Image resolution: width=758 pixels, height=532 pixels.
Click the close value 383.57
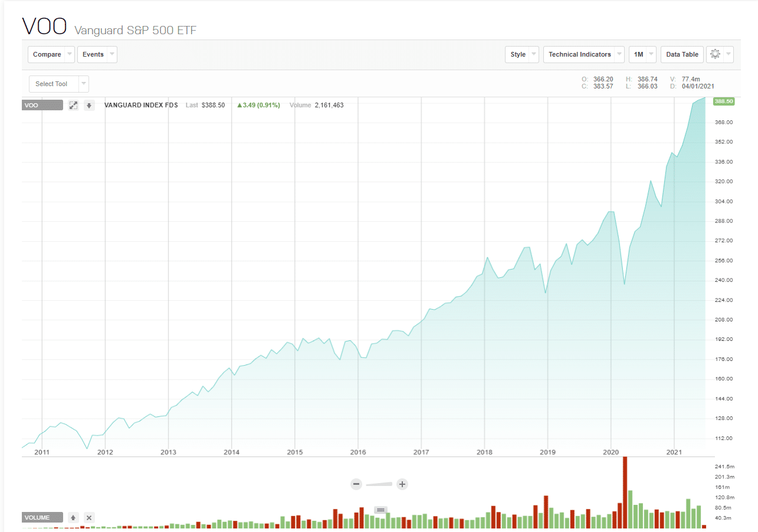(x=603, y=87)
